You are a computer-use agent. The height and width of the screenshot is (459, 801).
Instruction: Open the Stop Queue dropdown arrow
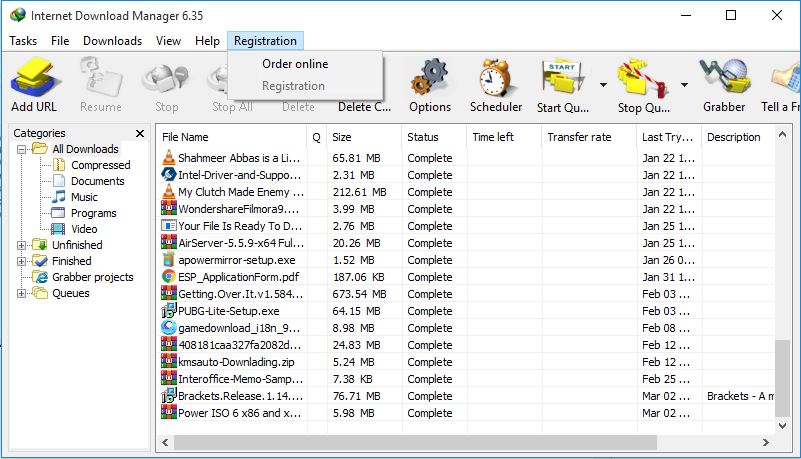[684, 85]
